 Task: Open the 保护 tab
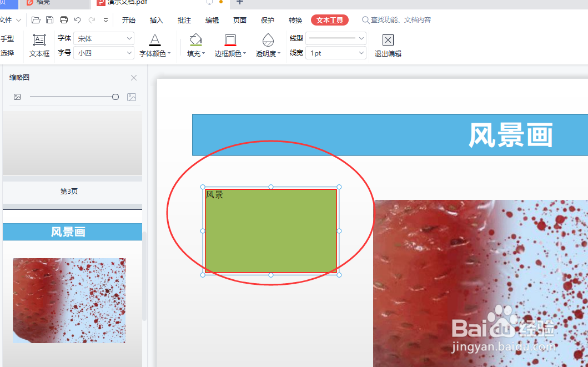[268, 20]
